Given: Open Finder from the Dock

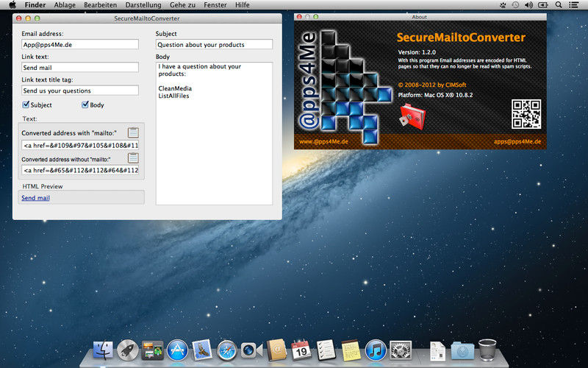Looking at the screenshot, I should tap(103, 350).
